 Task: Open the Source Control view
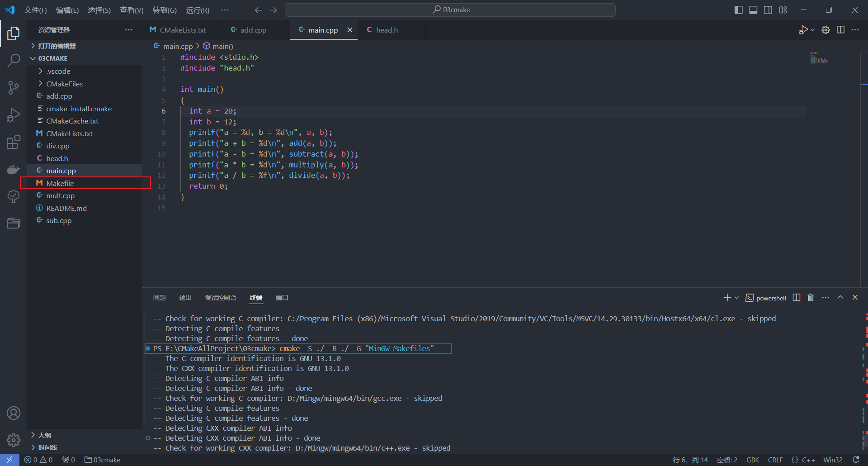14,88
